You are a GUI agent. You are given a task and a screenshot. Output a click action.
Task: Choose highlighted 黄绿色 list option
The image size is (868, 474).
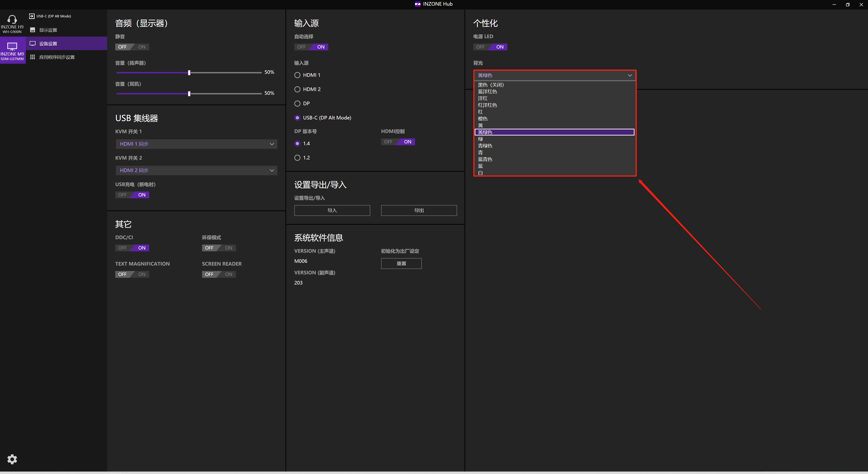coord(555,132)
